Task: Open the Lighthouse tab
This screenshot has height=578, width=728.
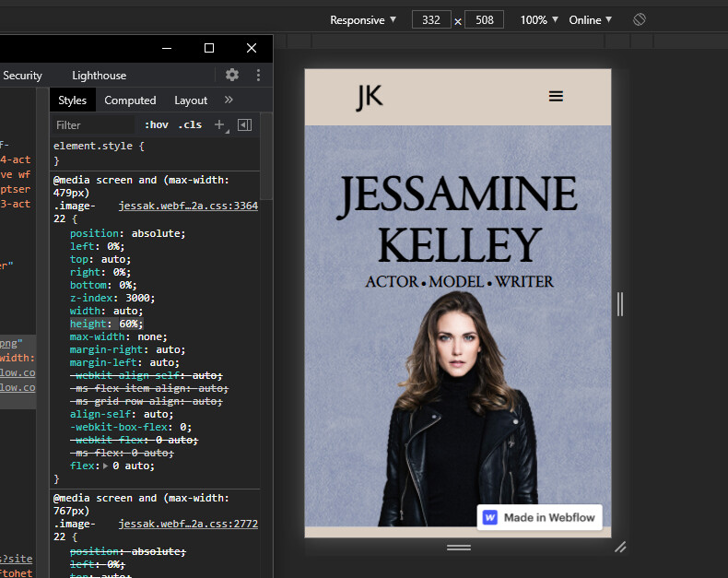Action: pyautogui.click(x=99, y=75)
